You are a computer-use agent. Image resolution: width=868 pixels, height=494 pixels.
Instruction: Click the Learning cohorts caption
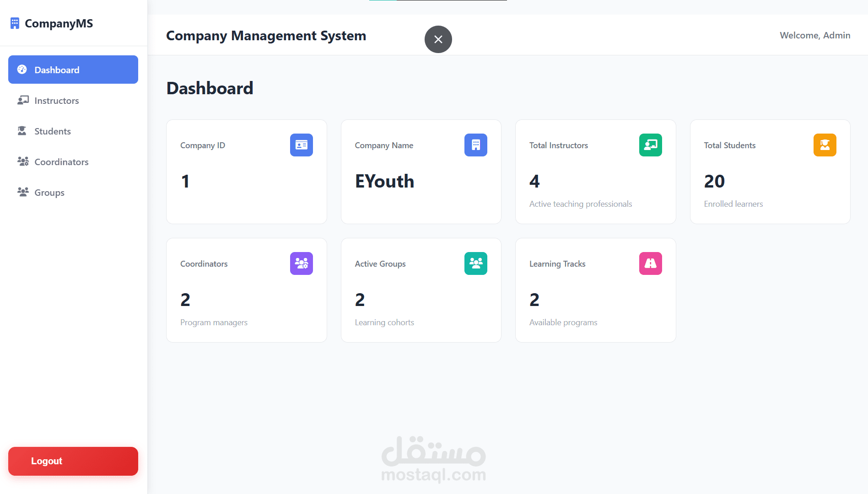click(384, 322)
